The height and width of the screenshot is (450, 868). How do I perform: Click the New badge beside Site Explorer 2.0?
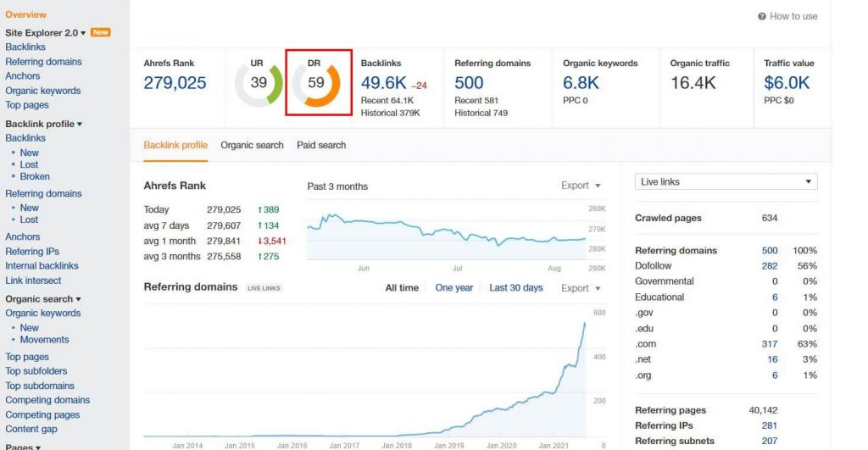pyautogui.click(x=100, y=33)
